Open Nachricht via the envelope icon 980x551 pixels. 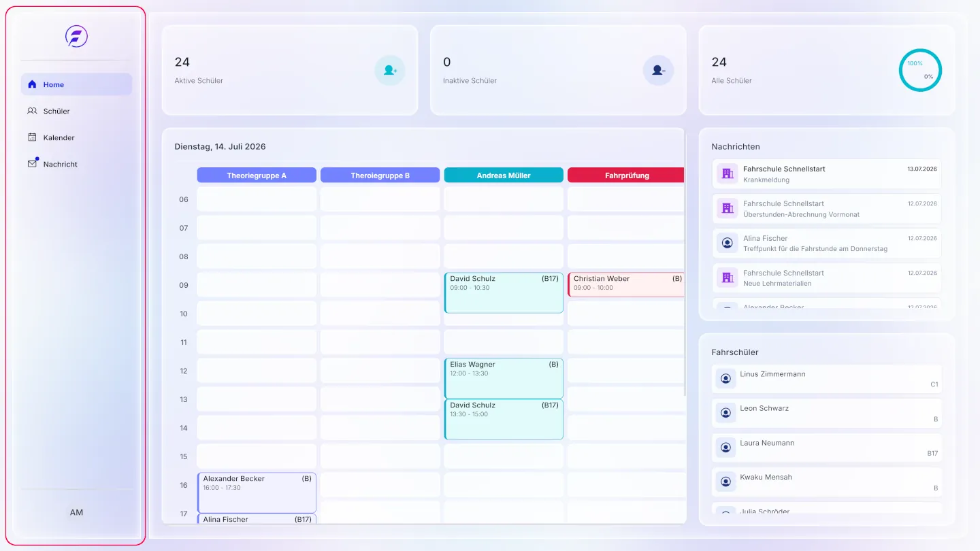point(32,164)
